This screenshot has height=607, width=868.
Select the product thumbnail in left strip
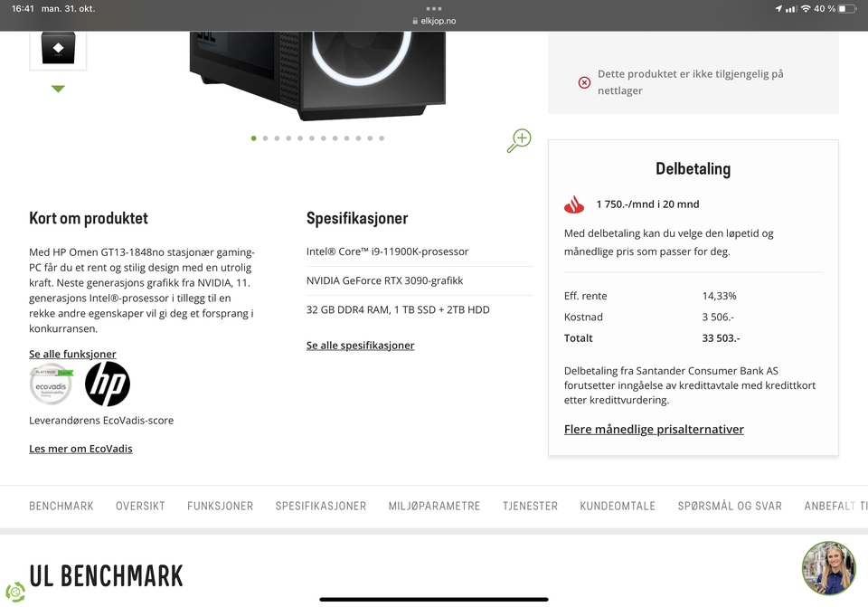tap(58, 49)
